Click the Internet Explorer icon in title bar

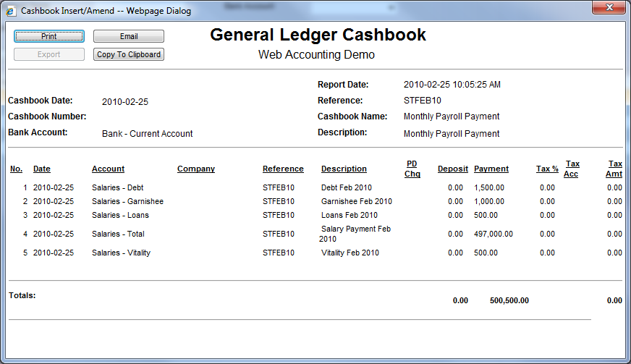[11, 11]
